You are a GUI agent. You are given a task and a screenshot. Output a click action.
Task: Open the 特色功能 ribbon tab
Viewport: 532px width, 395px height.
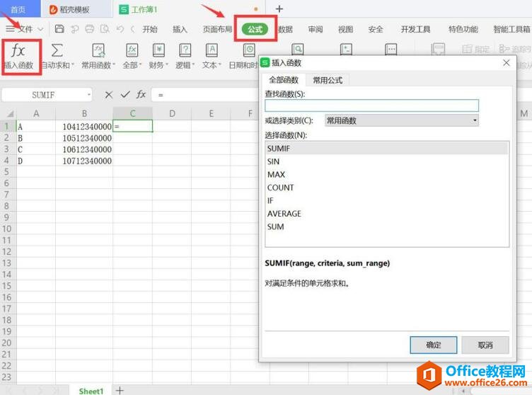[x=463, y=29]
